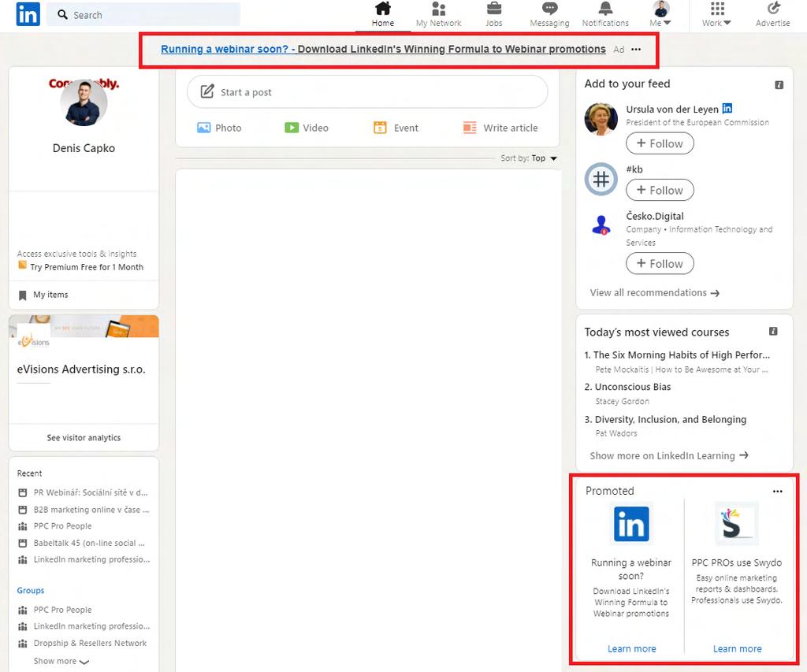The width and height of the screenshot is (807, 672).
Task: Expand the Work apps dropdown
Action: [717, 15]
